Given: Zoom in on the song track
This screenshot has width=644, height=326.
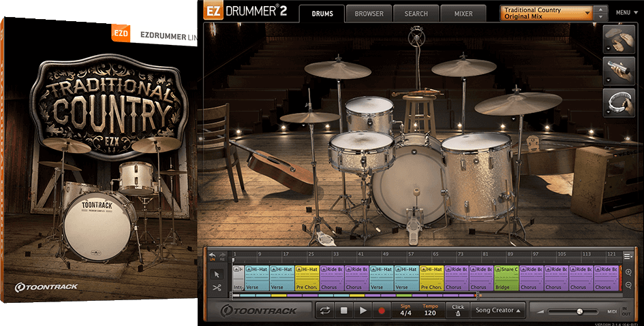Looking at the screenshot, I should tap(628, 272).
